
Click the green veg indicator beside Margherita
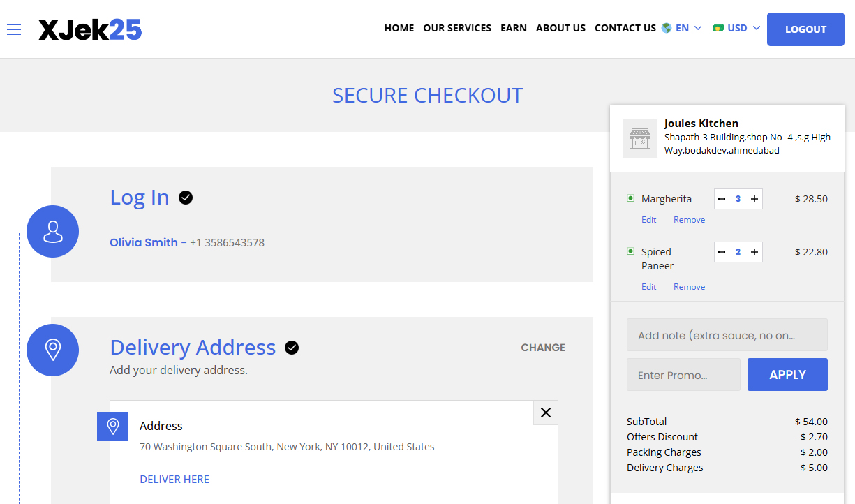pos(630,198)
